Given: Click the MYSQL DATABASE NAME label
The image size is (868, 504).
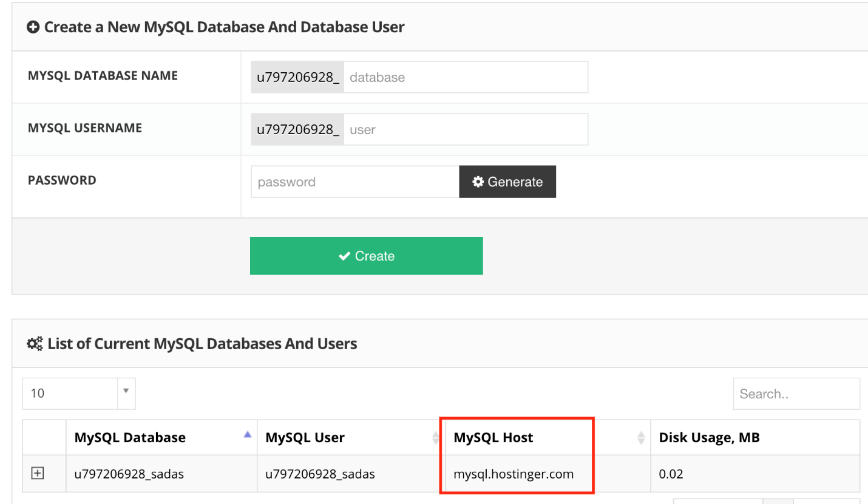Looking at the screenshot, I should point(103,76).
